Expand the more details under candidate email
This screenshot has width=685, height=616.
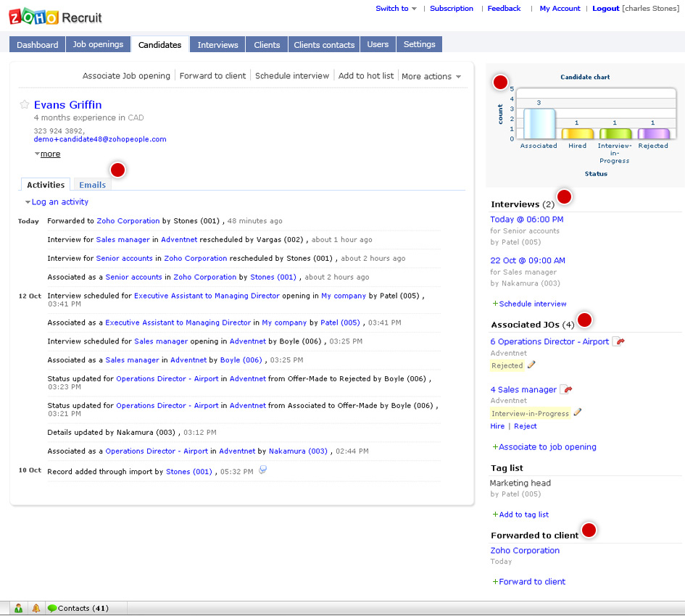(50, 154)
